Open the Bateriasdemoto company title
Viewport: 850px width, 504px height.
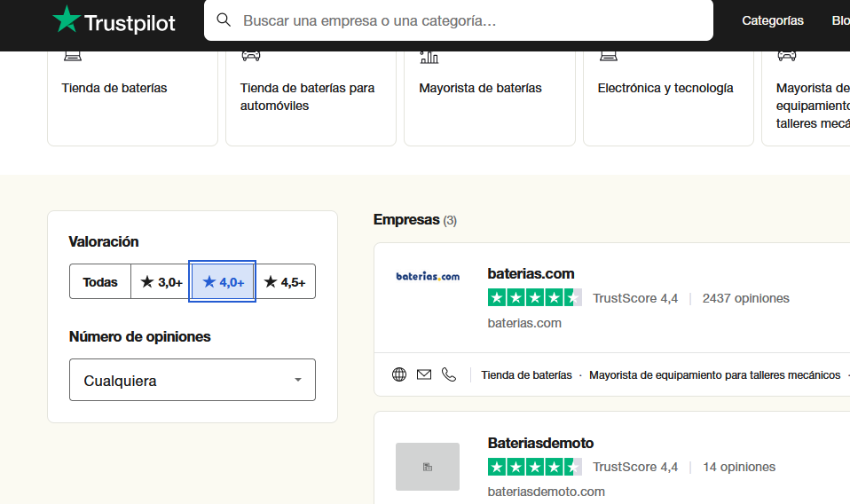[540, 443]
